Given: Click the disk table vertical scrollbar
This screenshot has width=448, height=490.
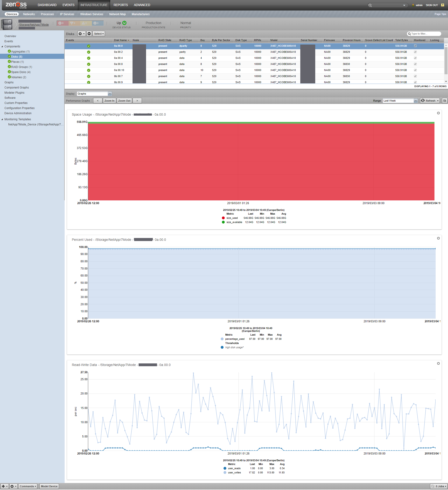Looking at the screenshot, I should [x=446, y=61].
